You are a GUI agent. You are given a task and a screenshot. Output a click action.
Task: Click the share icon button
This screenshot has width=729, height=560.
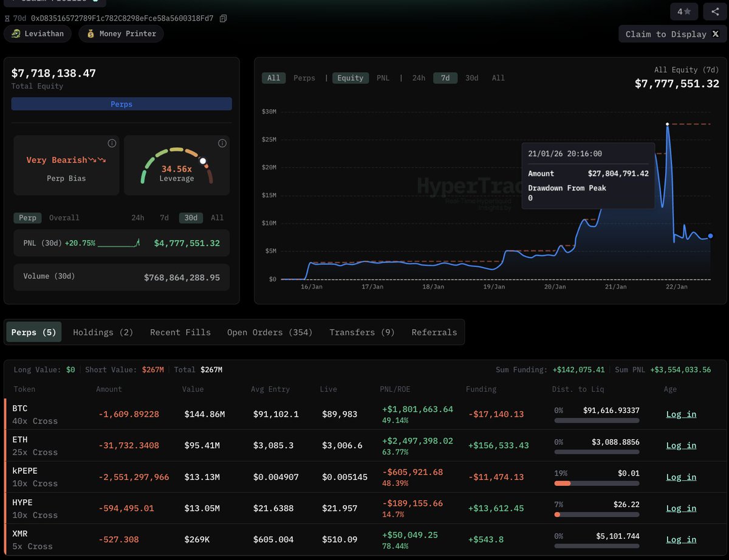point(712,11)
